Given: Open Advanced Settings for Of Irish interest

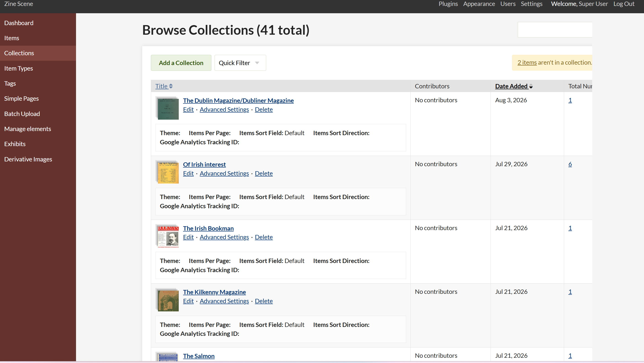Looking at the screenshot, I should (224, 174).
